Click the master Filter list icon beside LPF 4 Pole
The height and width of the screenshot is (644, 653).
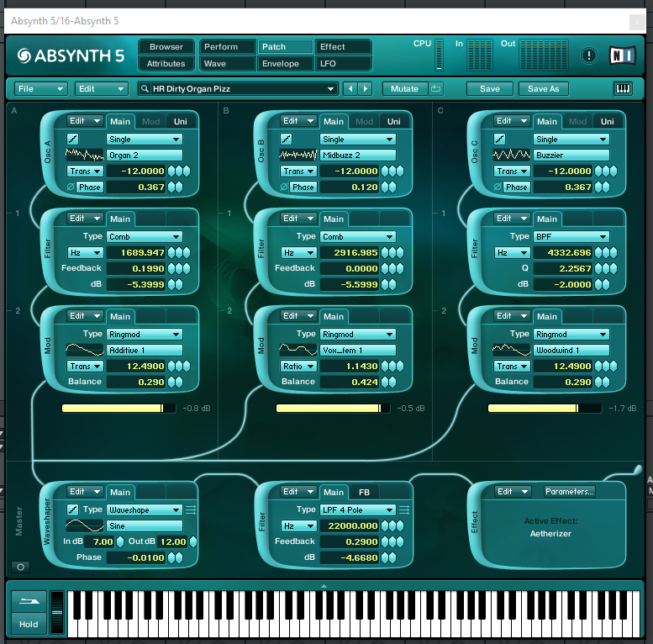[404, 509]
